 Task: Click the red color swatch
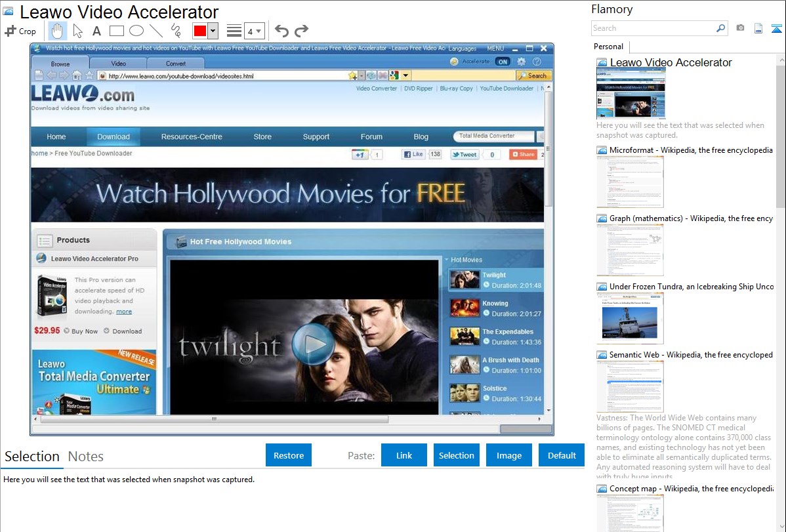tap(200, 31)
